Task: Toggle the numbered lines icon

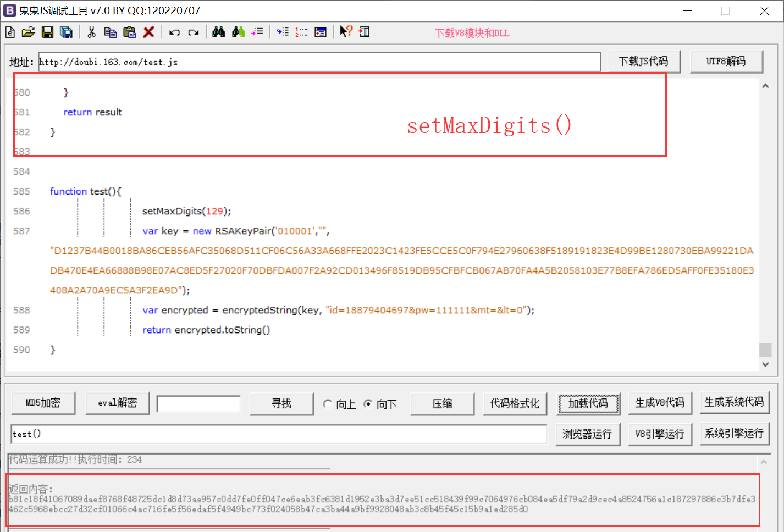Action: [301, 32]
